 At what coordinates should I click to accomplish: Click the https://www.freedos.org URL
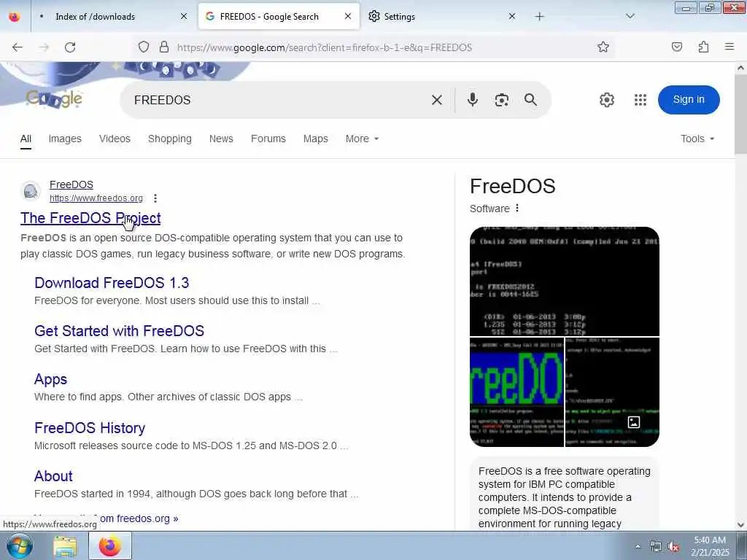point(96,198)
